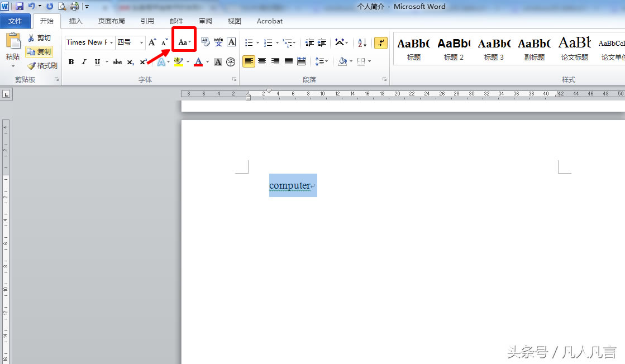Click the Save icon in the quick access toolbar
Viewport: 625px width, 364px height.
20,7
